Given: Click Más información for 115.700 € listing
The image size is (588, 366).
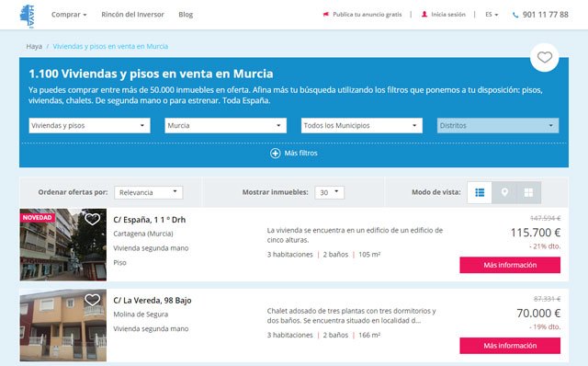Looking at the screenshot, I should tap(510, 265).
